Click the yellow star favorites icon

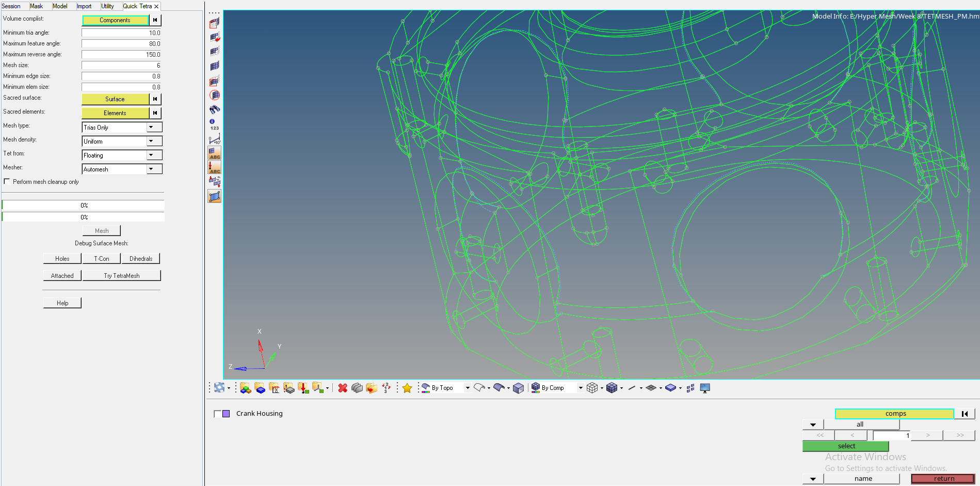click(x=407, y=388)
